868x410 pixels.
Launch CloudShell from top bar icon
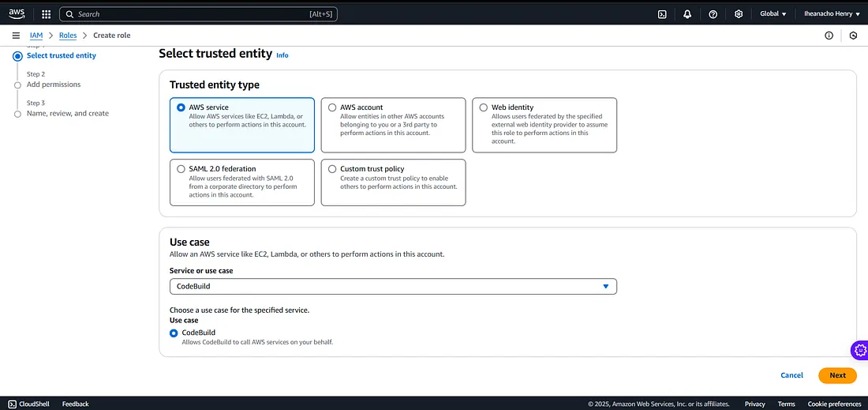(661, 14)
